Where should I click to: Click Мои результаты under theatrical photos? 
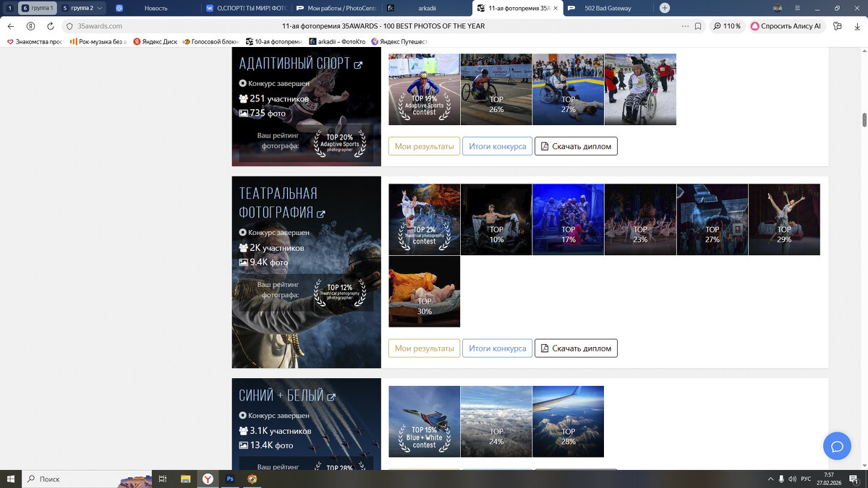coord(424,348)
